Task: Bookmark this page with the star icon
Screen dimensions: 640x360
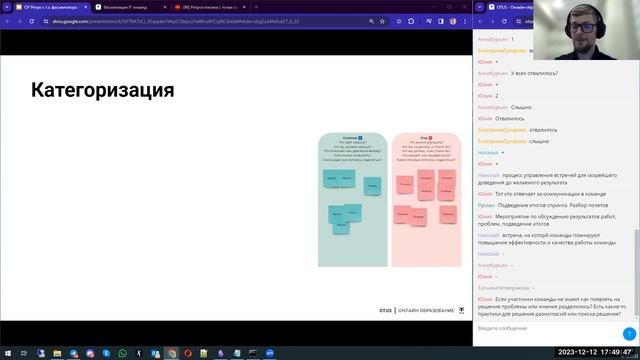Action: pyautogui.click(x=382, y=21)
